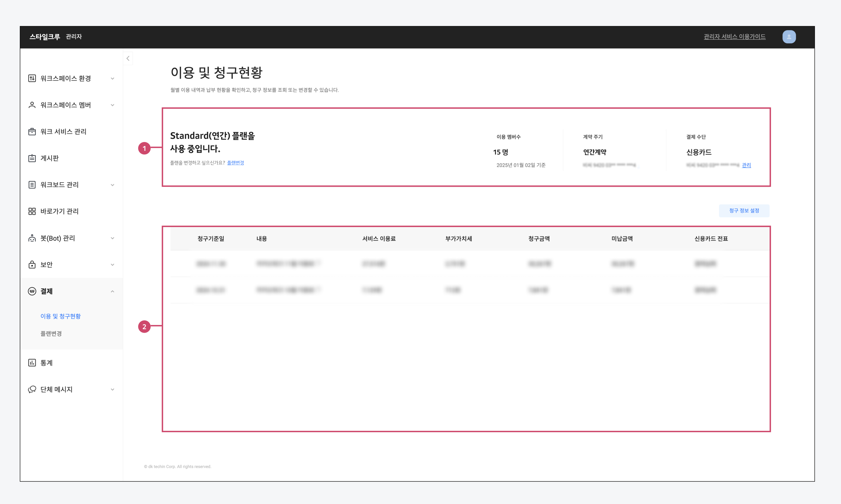Expand the 워크보드 관리 submenu chevron
This screenshot has width=841, height=504.
point(113,185)
